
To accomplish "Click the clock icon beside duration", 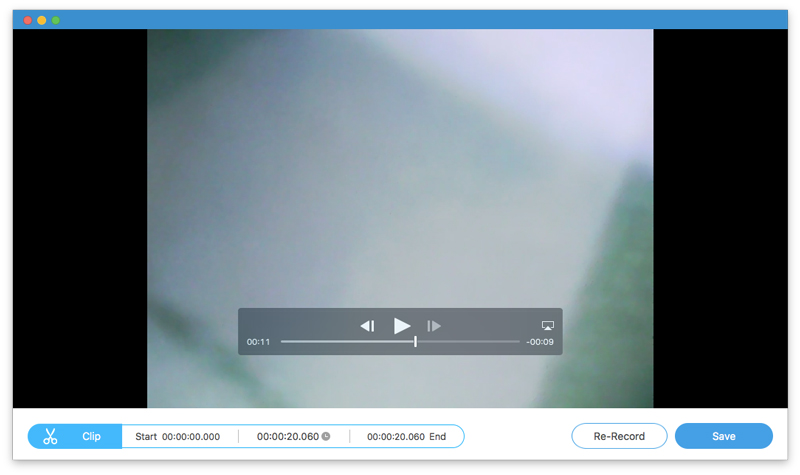I will click(326, 437).
